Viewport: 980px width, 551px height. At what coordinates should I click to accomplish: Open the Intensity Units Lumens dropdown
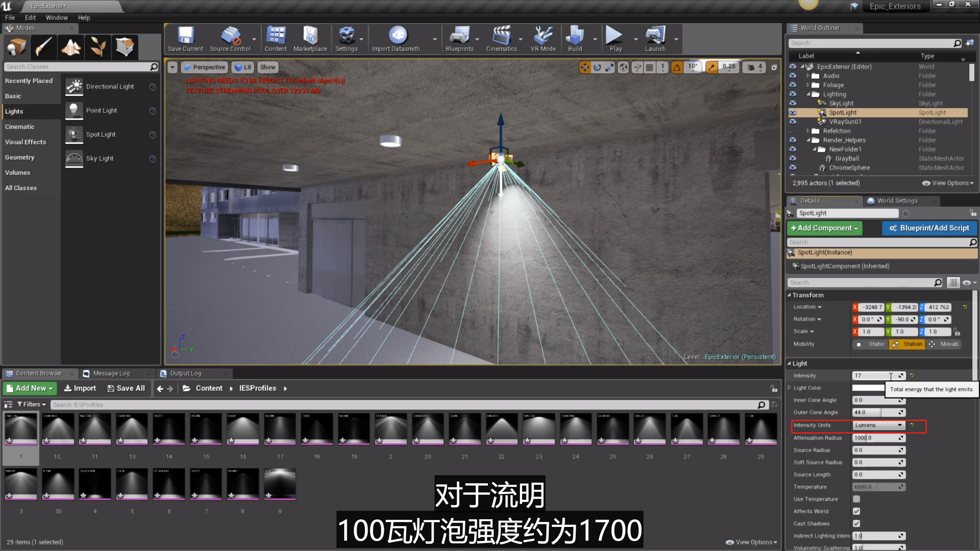[878, 425]
